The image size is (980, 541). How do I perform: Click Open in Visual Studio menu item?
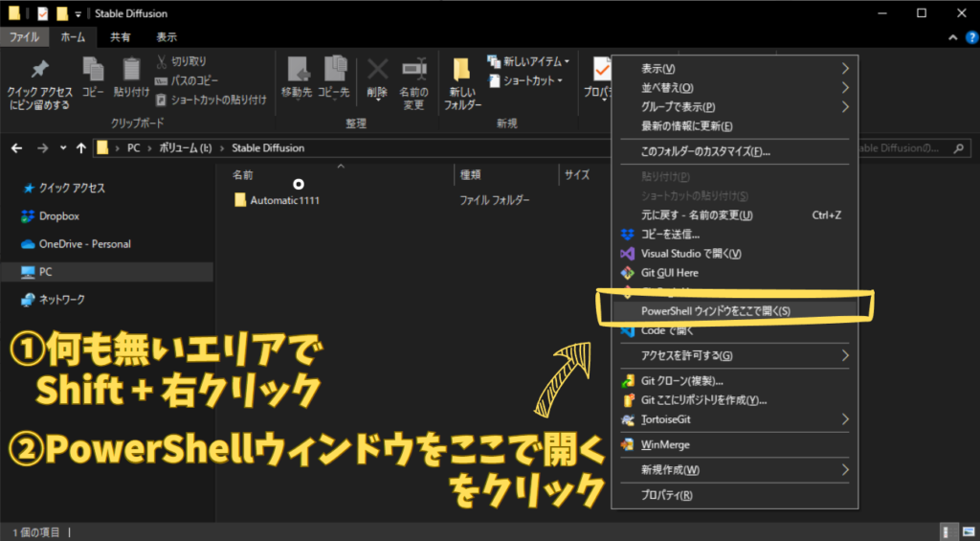734,254
